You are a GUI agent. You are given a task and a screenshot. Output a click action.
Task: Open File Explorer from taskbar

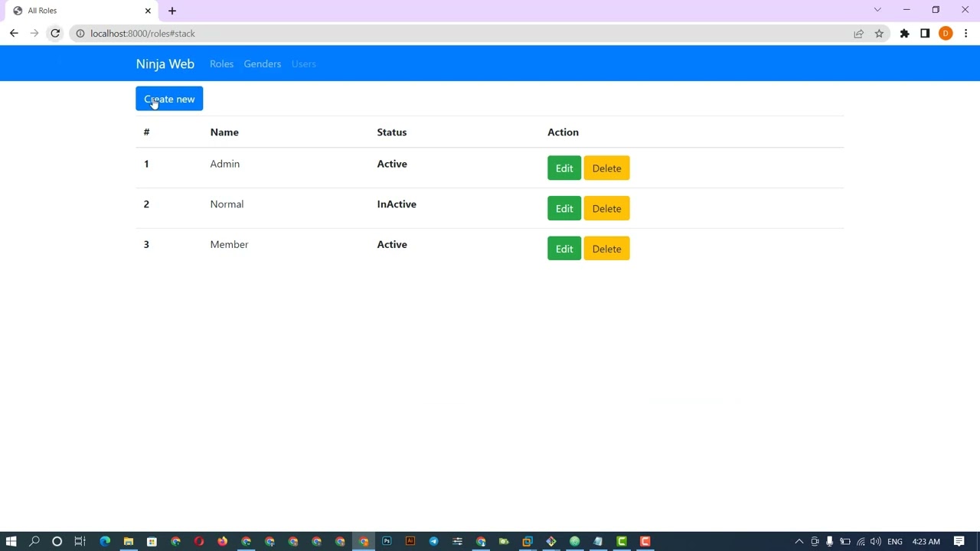pyautogui.click(x=129, y=542)
